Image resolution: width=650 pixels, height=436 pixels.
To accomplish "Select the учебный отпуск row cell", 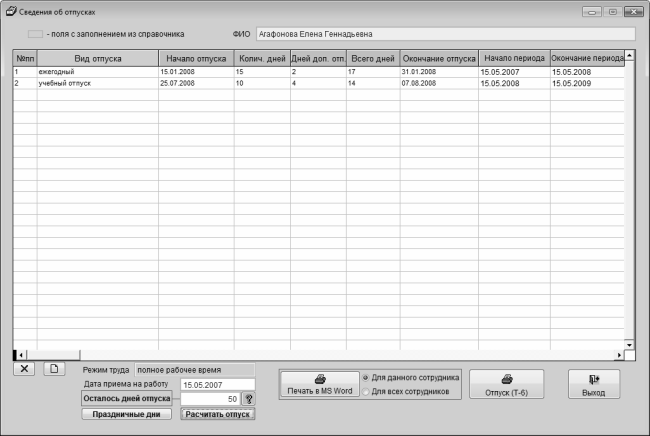I will click(x=97, y=83).
